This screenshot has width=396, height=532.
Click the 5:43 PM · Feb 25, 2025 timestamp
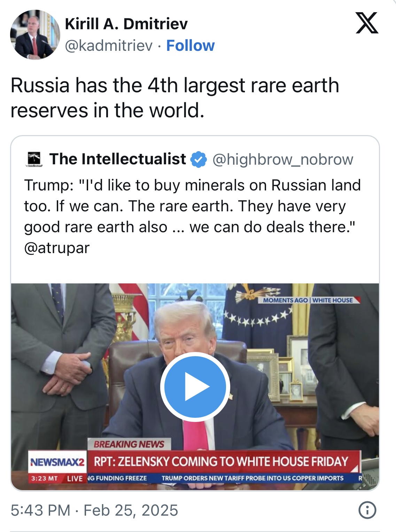[x=94, y=510]
